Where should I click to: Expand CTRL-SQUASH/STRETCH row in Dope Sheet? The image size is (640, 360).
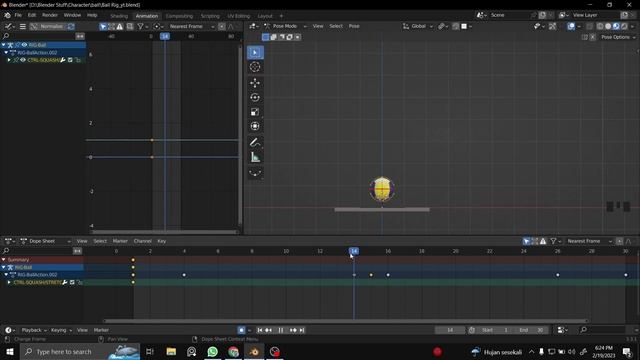point(9,282)
